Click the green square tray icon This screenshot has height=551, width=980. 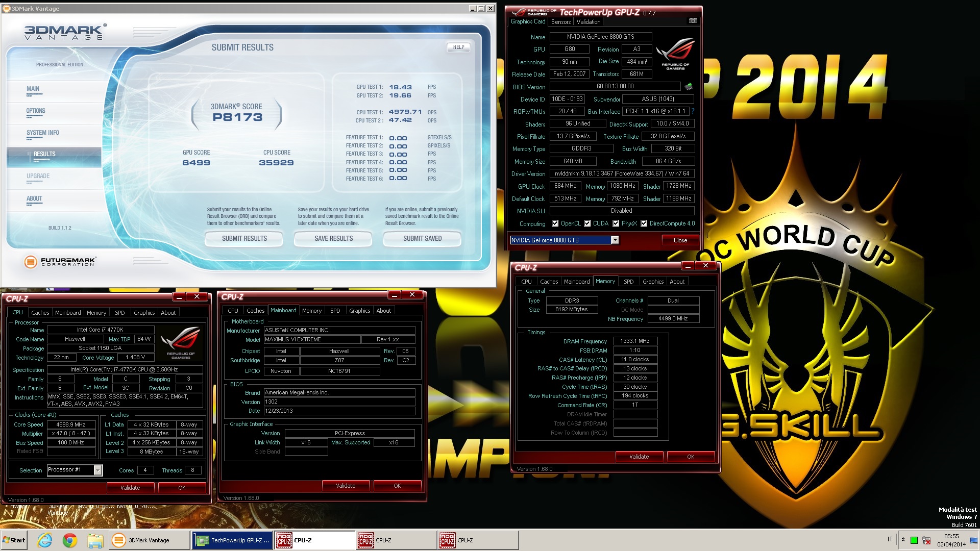914,540
